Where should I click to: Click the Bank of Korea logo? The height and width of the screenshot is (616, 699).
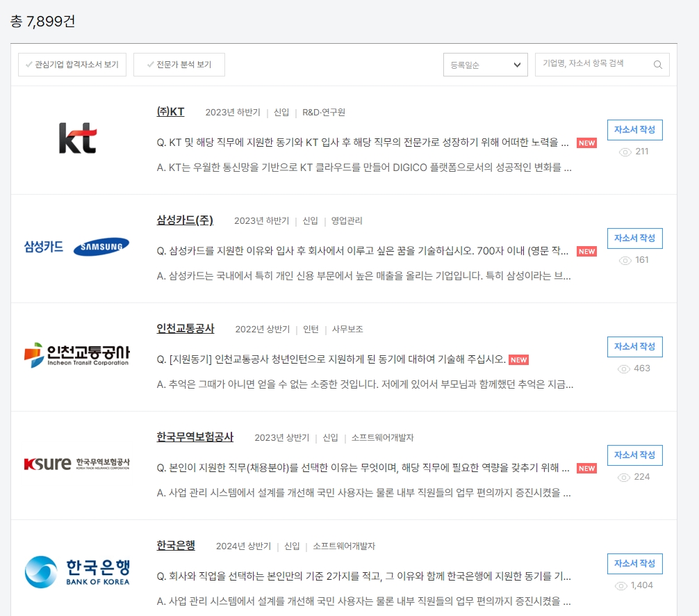[76, 572]
